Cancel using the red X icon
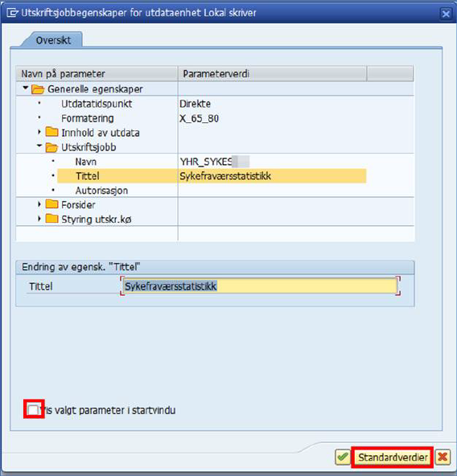The width and height of the screenshot is (457, 476). pos(442,457)
